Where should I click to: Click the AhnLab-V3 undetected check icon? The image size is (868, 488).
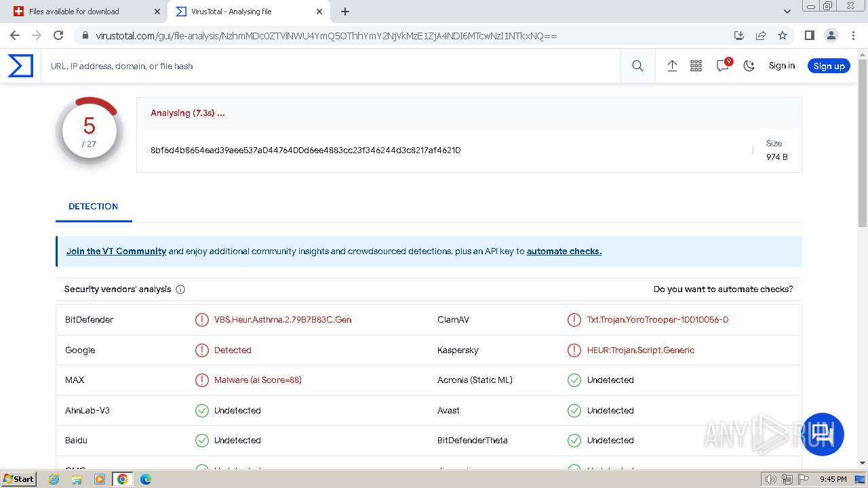coord(202,411)
